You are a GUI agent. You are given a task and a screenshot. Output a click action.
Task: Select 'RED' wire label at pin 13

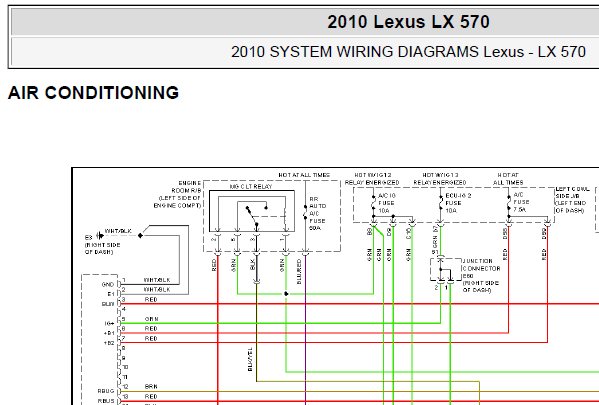pyautogui.click(x=151, y=397)
